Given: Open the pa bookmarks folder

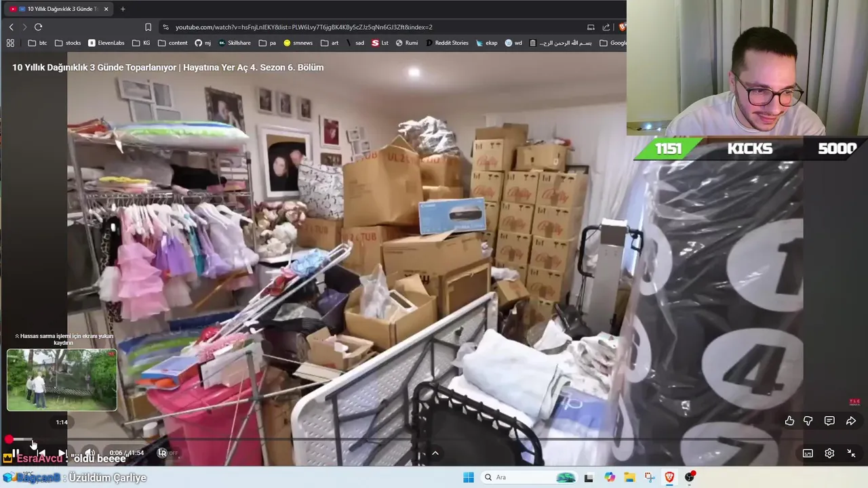Looking at the screenshot, I should pyautogui.click(x=268, y=43).
